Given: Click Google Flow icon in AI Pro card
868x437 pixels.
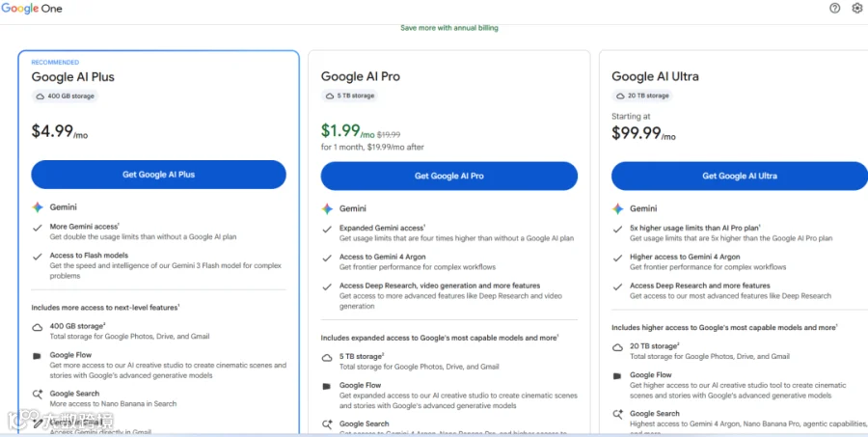Looking at the screenshot, I should tap(327, 386).
